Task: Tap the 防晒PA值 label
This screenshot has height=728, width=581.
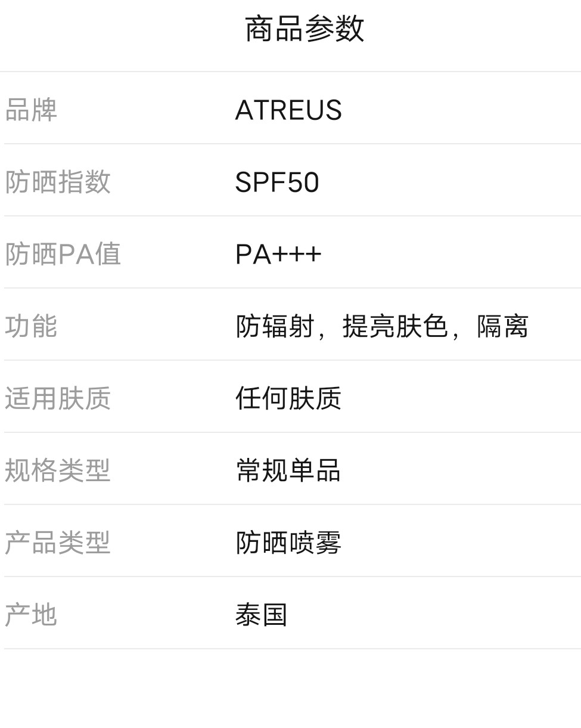Action: click(x=63, y=255)
